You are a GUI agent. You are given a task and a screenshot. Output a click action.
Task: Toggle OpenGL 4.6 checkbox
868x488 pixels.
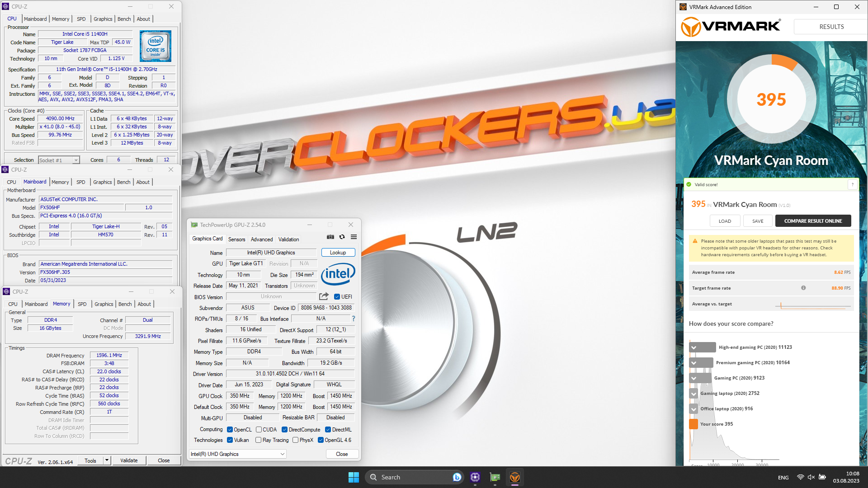coord(321,440)
